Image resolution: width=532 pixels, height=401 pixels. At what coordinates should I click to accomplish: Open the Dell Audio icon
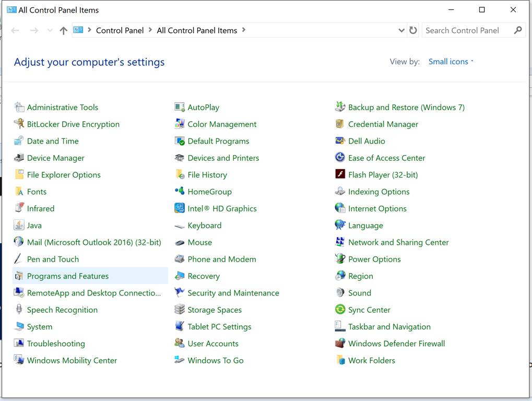340,141
